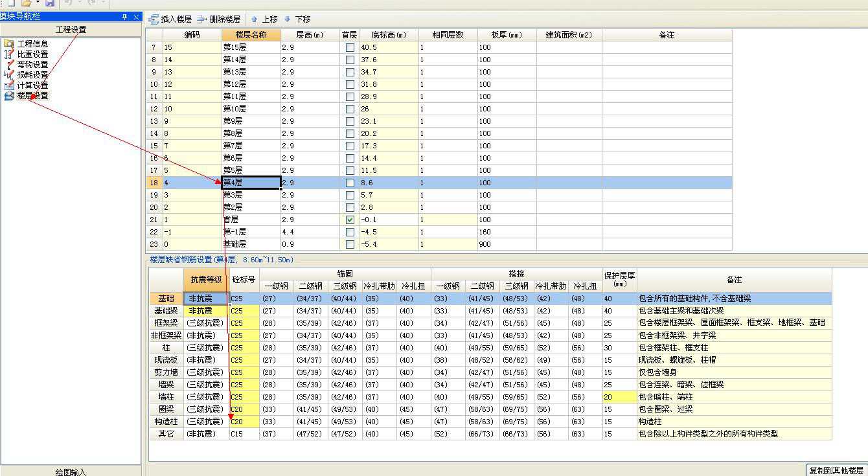Click 建筑面积(m2) column header

(569, 35)
